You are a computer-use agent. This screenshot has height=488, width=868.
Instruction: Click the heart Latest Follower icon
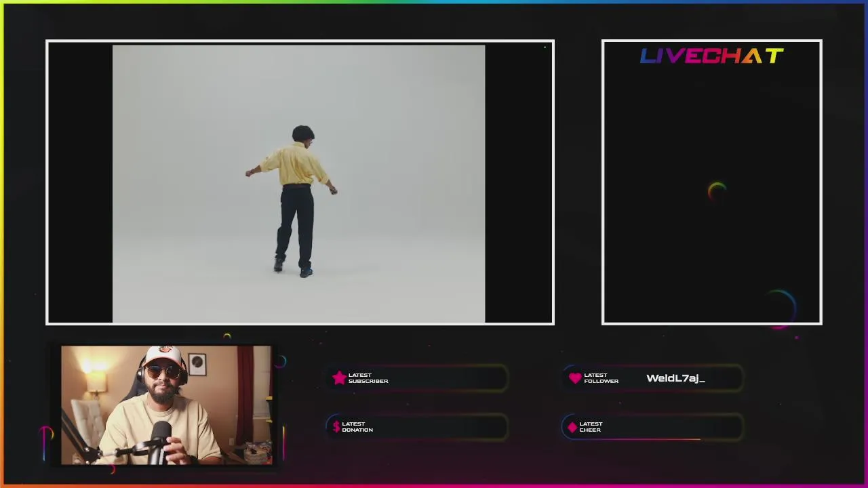pyautogui.click(x=575, y=378)
